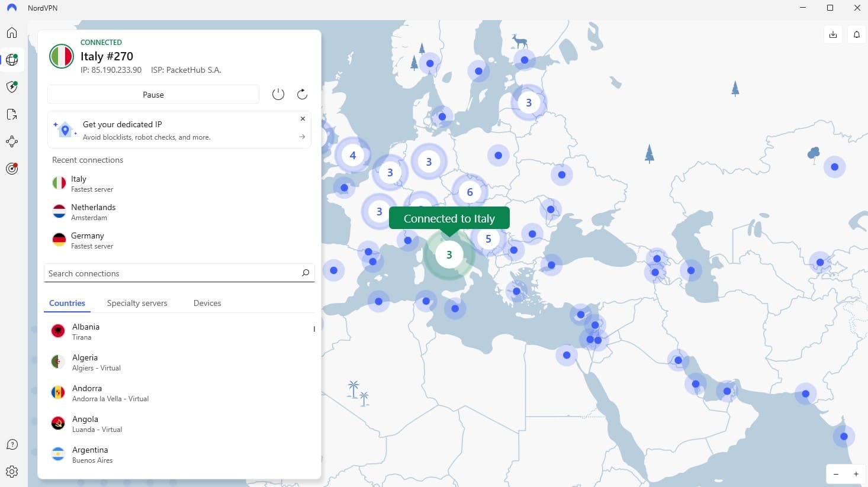The image size is (868, 487).
Task: Open Get your dedicated IP offer
Action: (179, 130)
